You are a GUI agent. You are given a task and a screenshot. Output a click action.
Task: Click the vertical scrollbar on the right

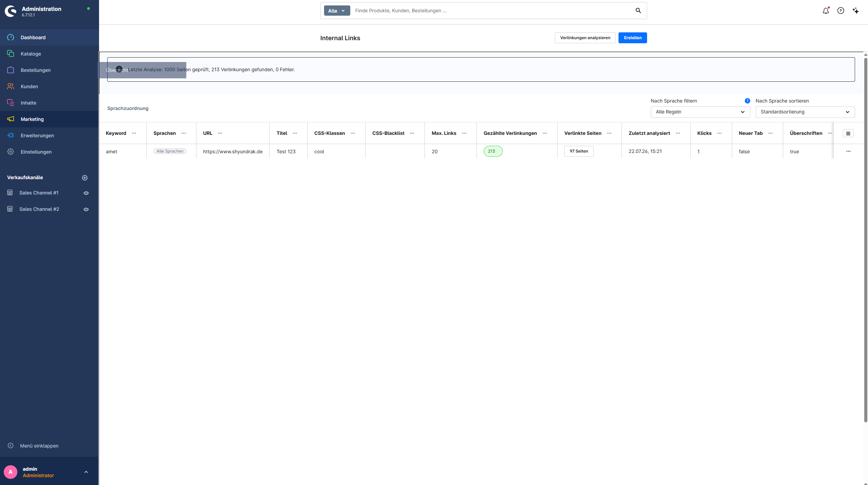point(865,238)
